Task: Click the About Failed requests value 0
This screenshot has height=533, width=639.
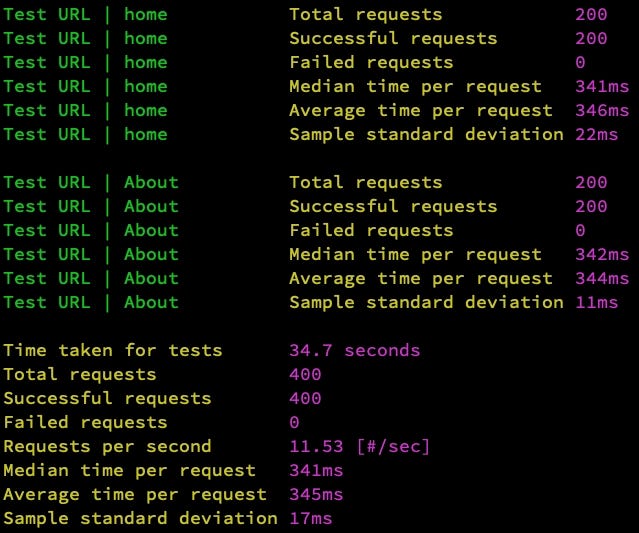Action: click(580, 231)
